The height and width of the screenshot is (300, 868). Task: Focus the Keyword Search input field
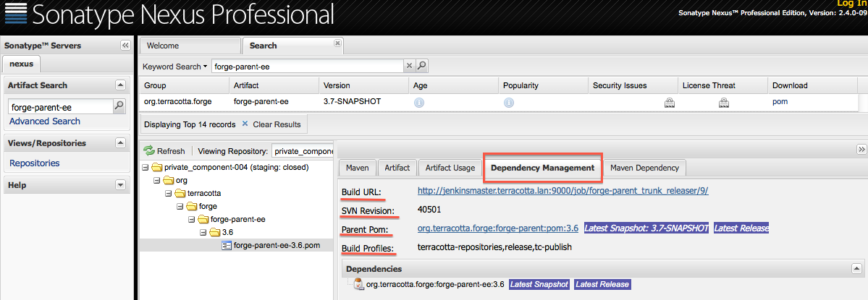(x=307, y=67)
